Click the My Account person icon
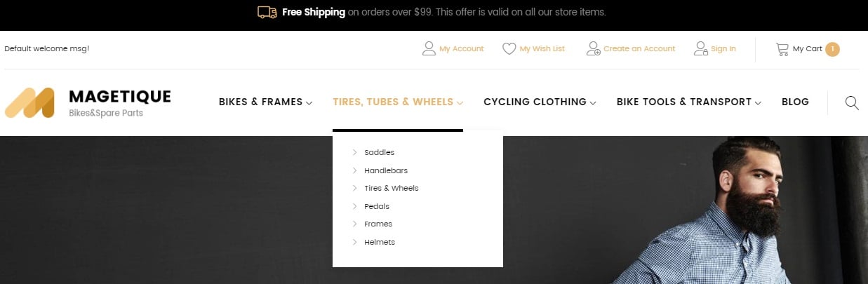Image resolution: width=868 pixels, height=284 pixels. pos(429,49)
